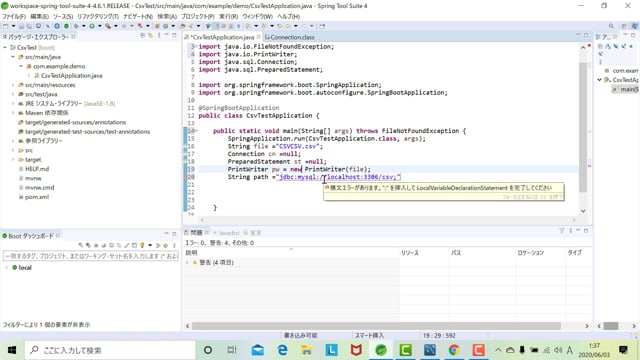The image size is (640, 360).
Task: Collapse the CsvTest project node
Action: point(5,48)
